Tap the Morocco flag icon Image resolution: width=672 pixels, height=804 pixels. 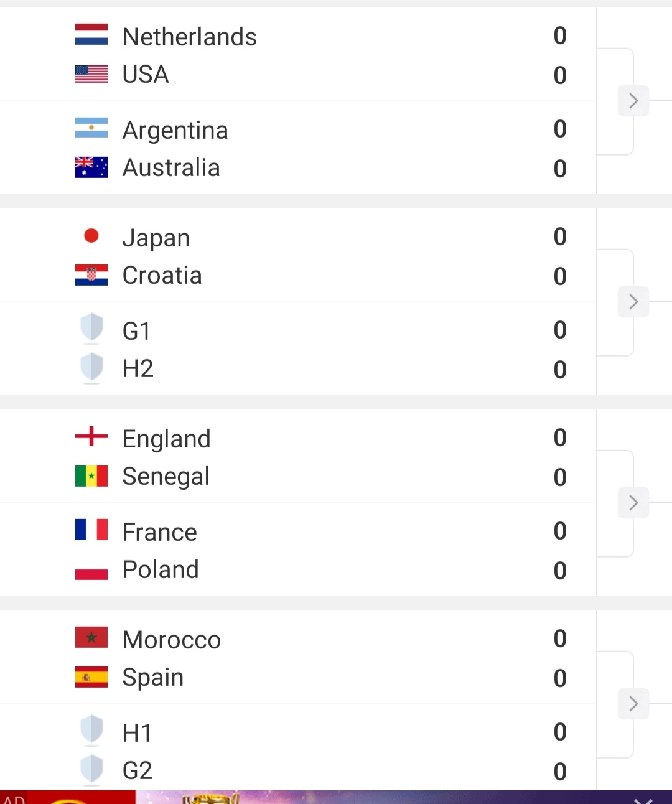pyautogui.click(x=91, y=638)
